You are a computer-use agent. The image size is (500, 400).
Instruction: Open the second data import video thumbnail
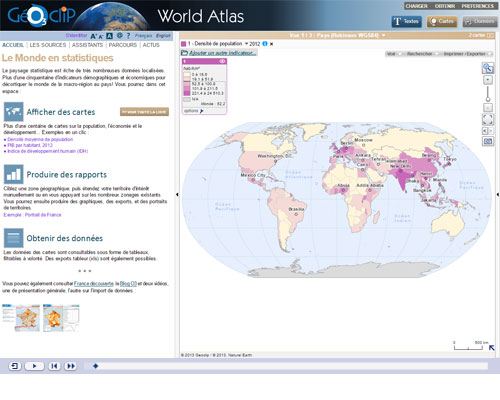tap(61, 318)
